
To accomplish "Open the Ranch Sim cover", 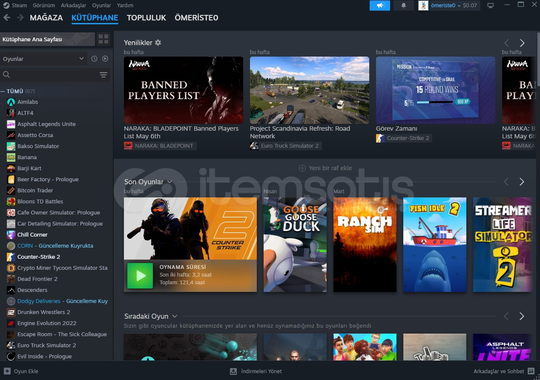I will pyautogui.click(x=365, y=245).
